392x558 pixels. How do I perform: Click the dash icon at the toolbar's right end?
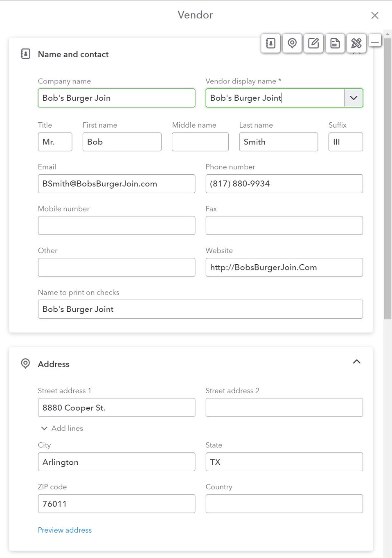(375, 41)
